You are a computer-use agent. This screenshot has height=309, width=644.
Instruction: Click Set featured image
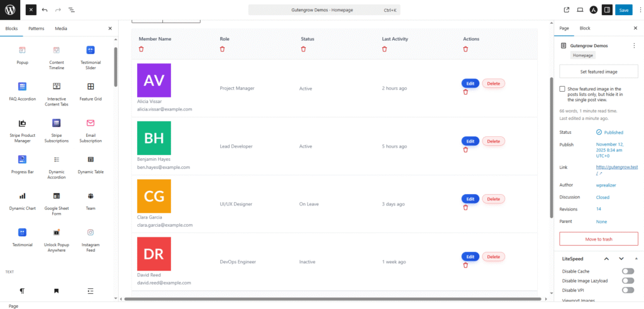click(599, 72)
